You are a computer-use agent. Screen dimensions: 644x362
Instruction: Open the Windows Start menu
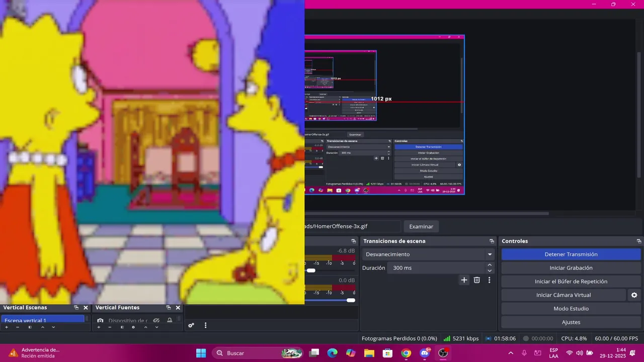coord(201,353)
